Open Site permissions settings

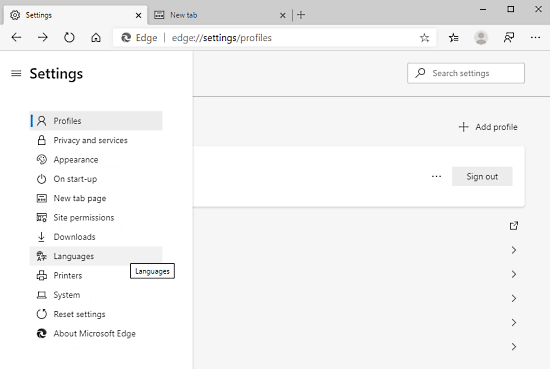(x=96, y=217)
